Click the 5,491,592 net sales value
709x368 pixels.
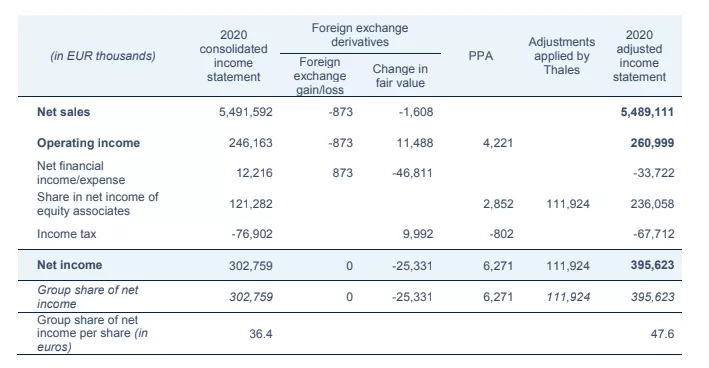click(x=246, y=112)
